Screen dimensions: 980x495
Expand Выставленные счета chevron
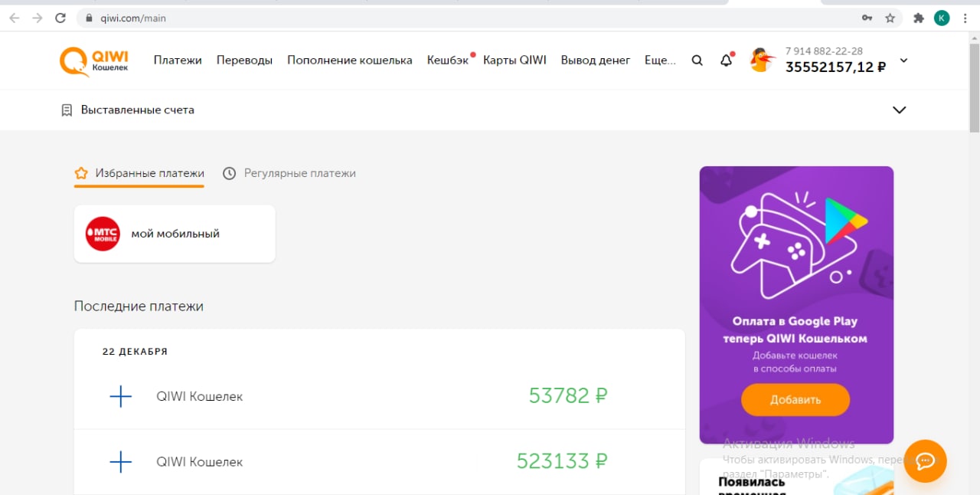[x=900, y=110]
